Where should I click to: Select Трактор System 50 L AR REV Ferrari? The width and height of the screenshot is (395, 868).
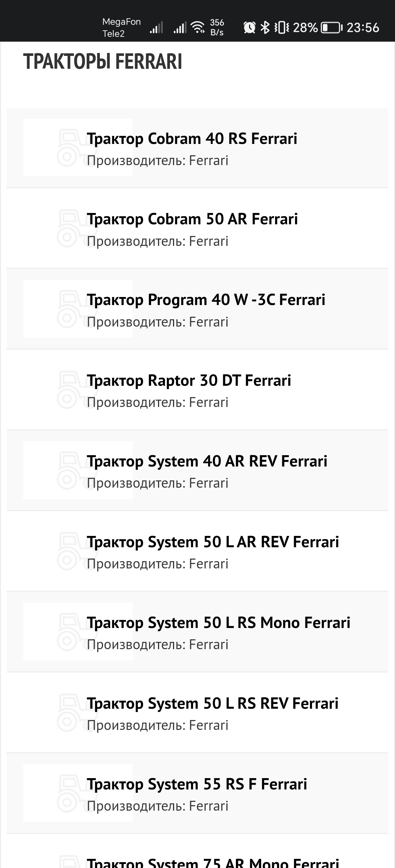pyautogui.click(x=212, y=542)
